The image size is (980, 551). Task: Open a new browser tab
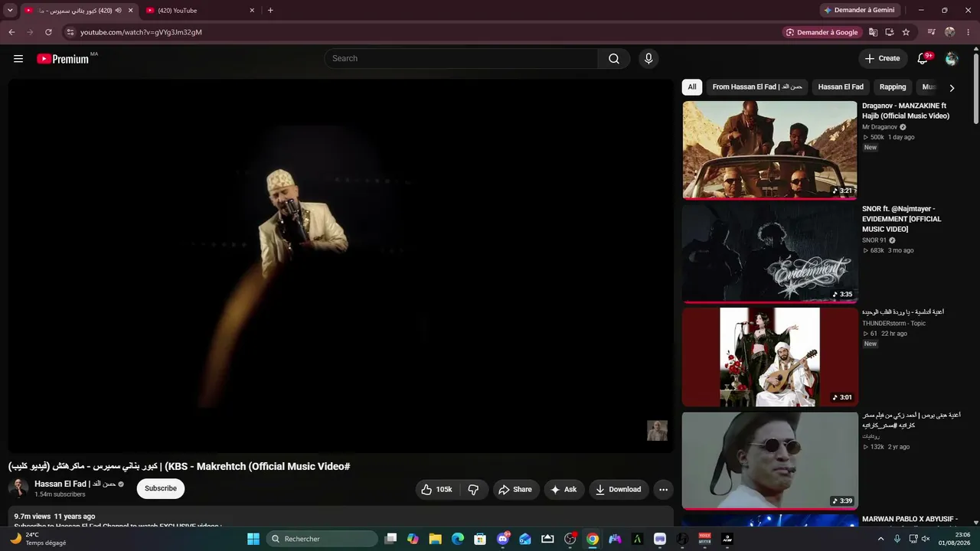pos(270,11)
